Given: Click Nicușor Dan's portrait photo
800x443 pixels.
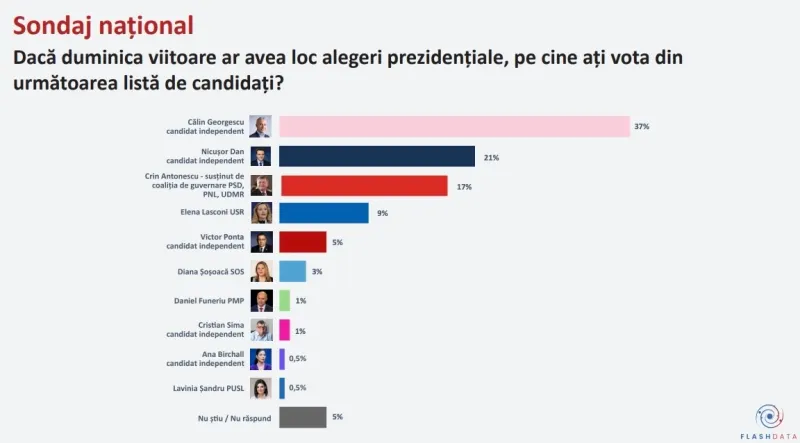Looking at the screenshot, I should pyautogui.click(x=261, y=156).
